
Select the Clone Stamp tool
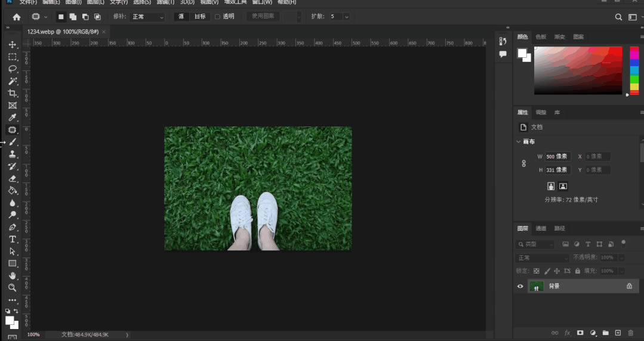pos(13,154)
